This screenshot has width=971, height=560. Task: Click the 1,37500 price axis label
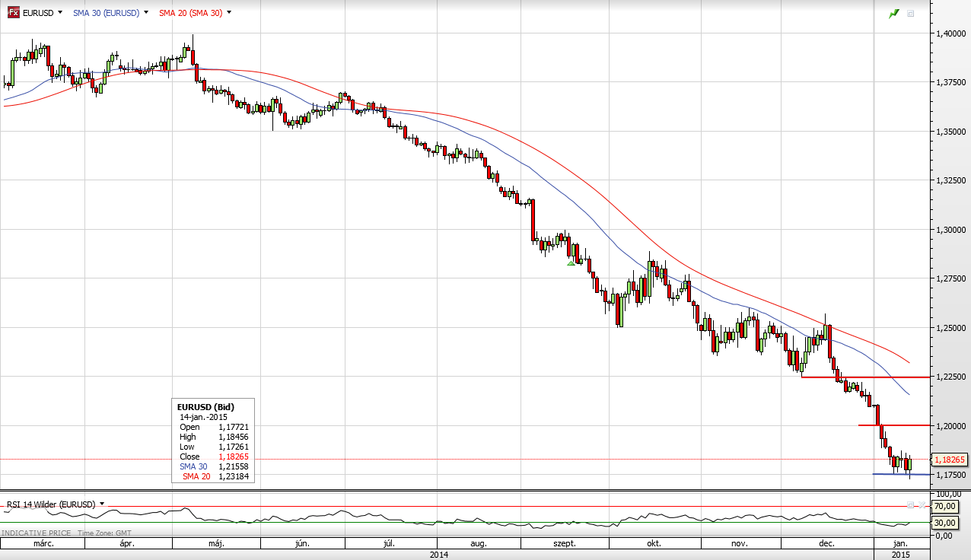click(x=950, y=82)
